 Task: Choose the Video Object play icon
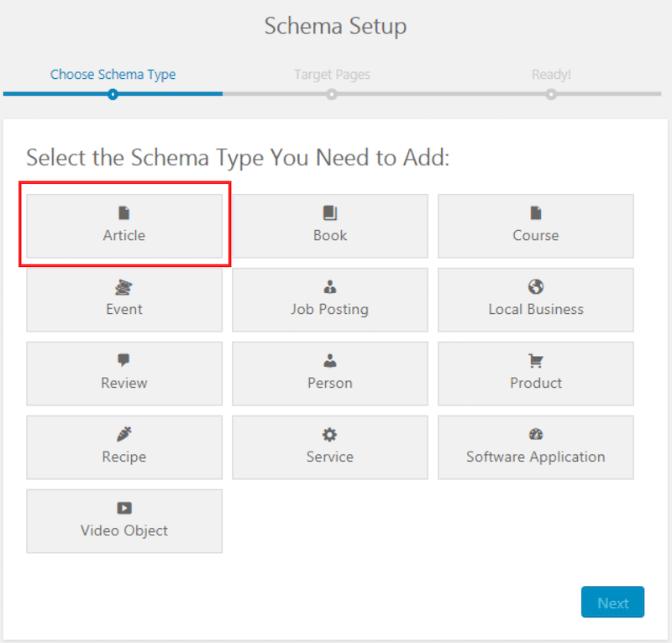(124, 508)
